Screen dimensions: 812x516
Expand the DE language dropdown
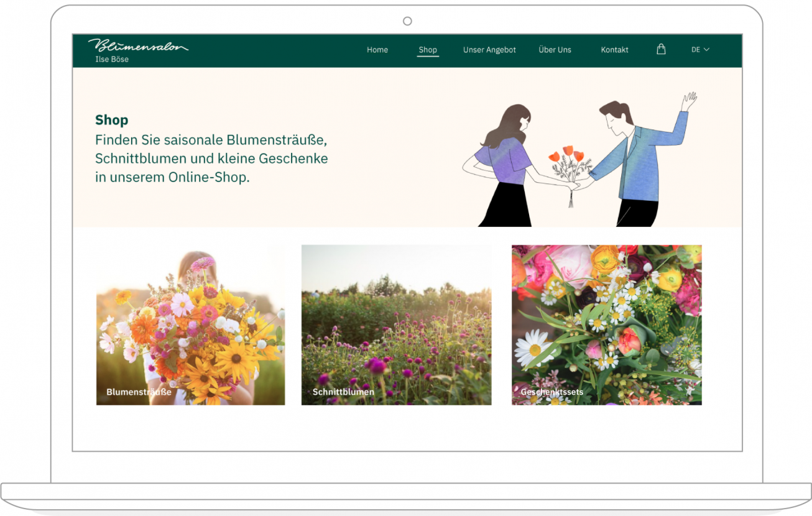point(700,50)
